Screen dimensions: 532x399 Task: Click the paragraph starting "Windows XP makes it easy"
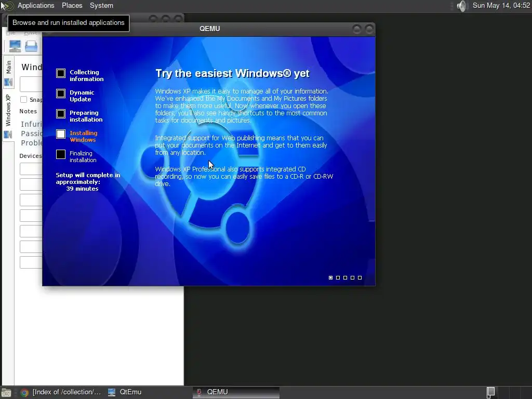click(x=242, y=105)
